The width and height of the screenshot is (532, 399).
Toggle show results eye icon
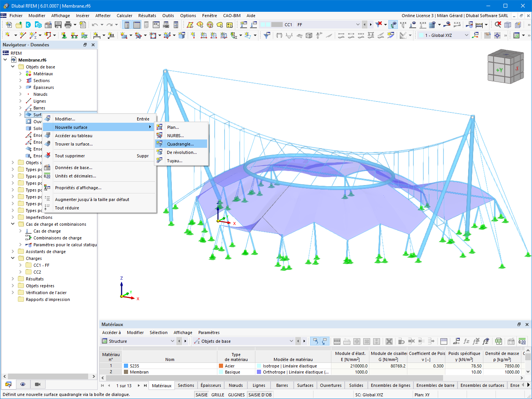447,25
